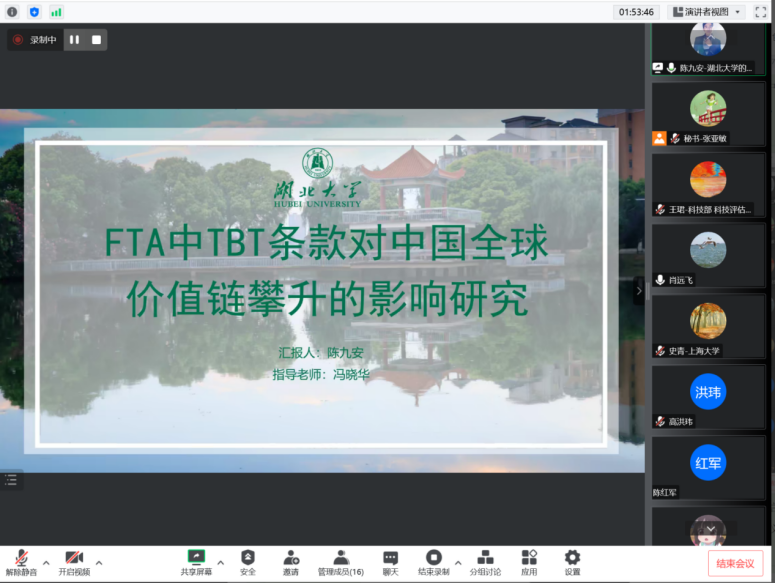Select 肖远飞 participant tile
Screen dimensions: 775x583
tap(708, 255)
